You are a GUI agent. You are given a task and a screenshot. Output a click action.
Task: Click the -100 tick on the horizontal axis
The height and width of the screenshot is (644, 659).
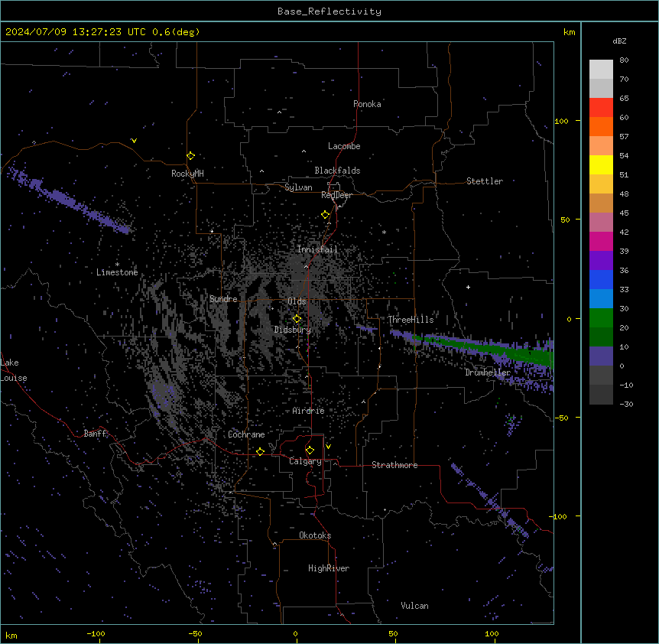96,633
